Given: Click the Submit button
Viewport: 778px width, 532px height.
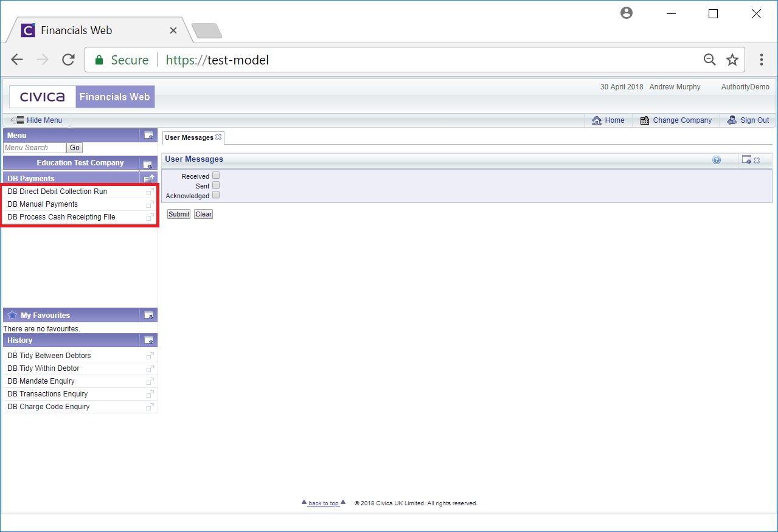Looking at the screenshot, I should coord(179,214).
